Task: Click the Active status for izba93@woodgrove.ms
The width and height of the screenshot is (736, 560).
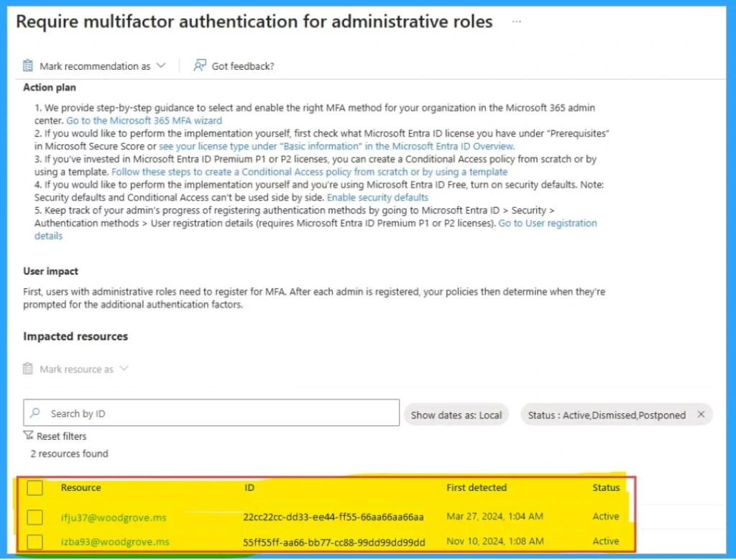Action: pos(605,541)
